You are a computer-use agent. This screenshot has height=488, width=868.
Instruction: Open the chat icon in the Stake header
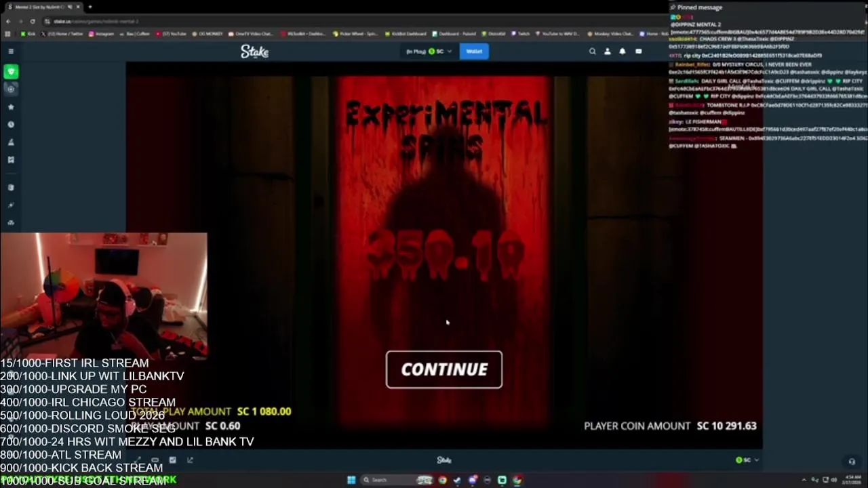[638, 52]
